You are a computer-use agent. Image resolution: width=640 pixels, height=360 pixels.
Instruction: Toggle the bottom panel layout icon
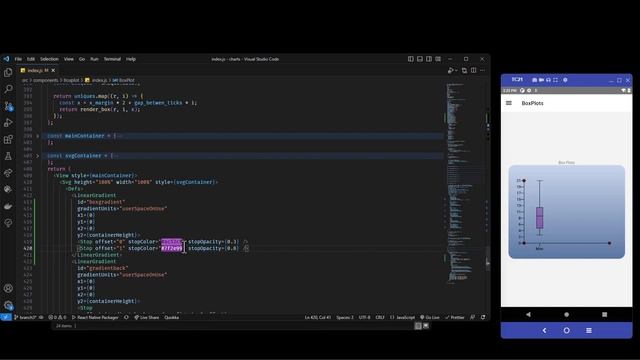(420, 59)
